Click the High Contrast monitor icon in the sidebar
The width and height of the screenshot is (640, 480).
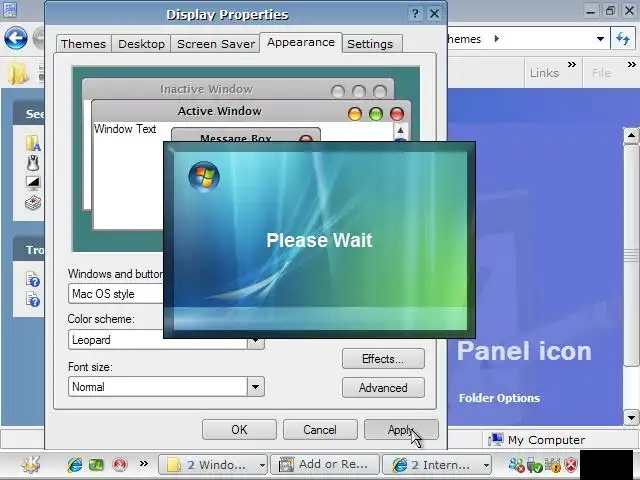click(x=33, y=182)
